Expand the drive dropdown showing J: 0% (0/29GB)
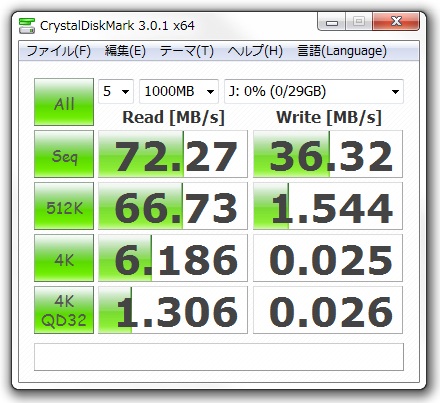The height and width of the screenshot is (403, 440). click(314, 91)
